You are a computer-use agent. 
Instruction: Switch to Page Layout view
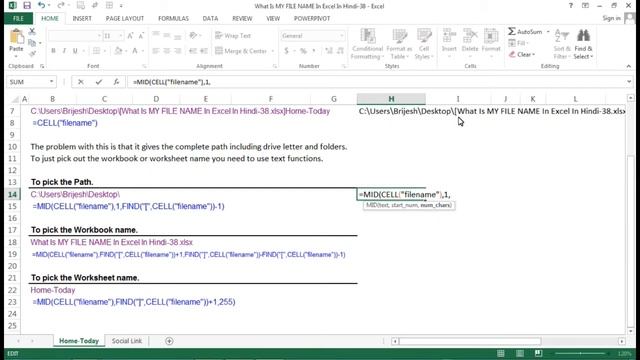click(x=520, y=353)
